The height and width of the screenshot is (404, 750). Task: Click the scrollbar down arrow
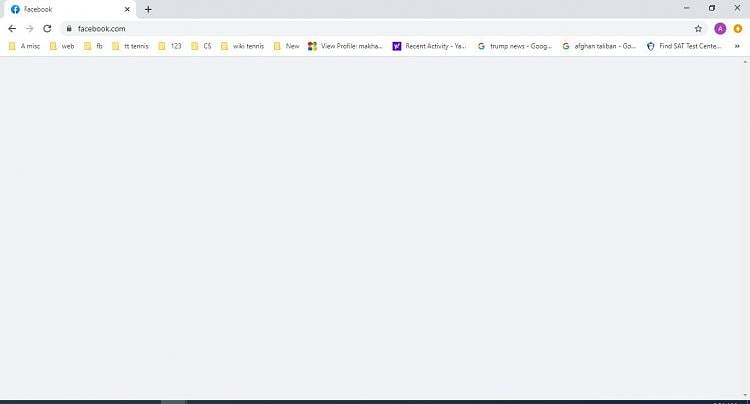coord(746,395)
